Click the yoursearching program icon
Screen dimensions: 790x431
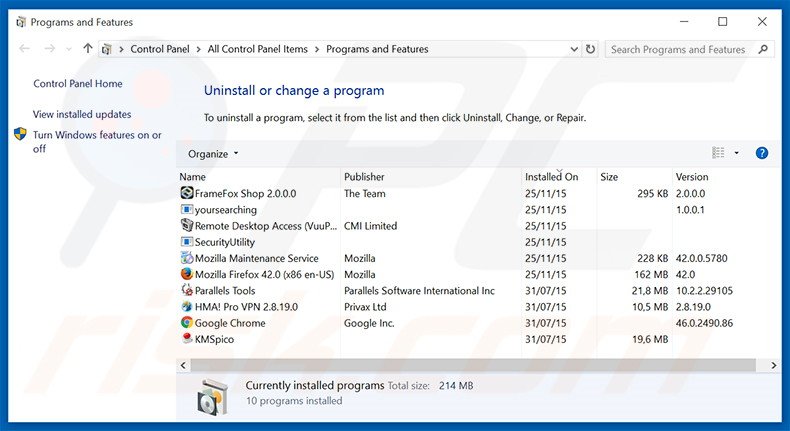pyautogui.click(x=187, y=209)
